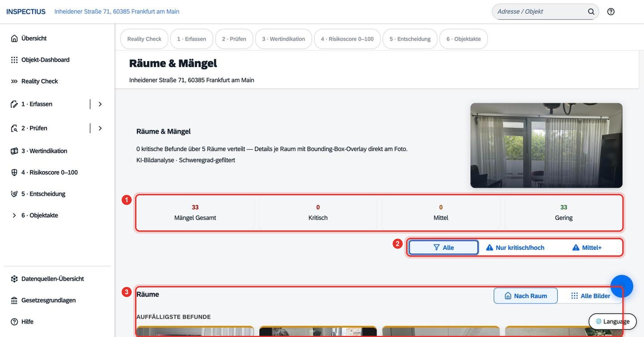Expand the 1 · Erfassen submenu arrow
644x337 pixels.
(100, 104)
